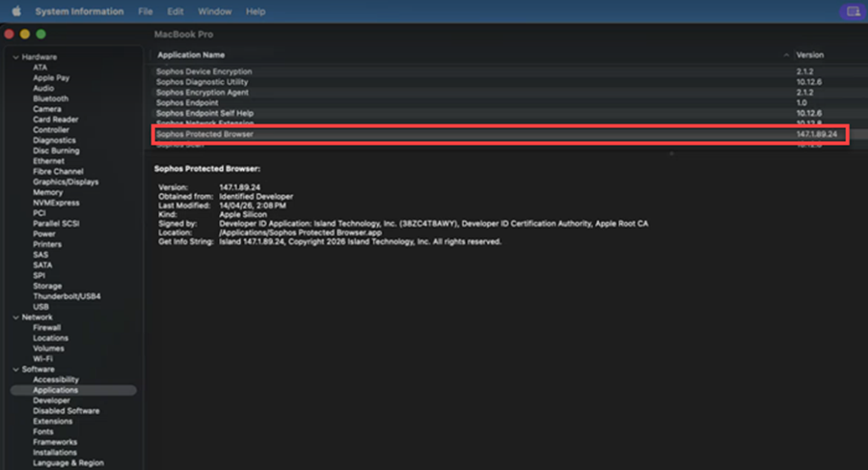Open the Window menu
Screen dimensions: 868x470
point(214,12)
